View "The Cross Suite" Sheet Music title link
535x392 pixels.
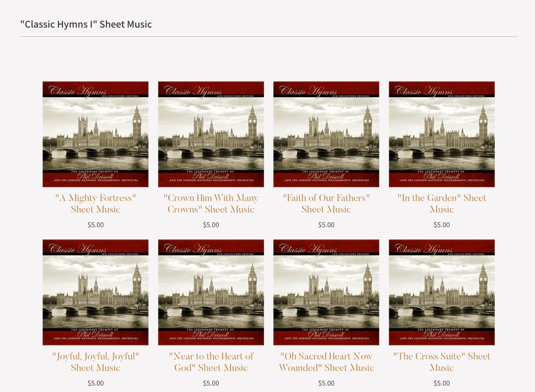coord(442,362)
